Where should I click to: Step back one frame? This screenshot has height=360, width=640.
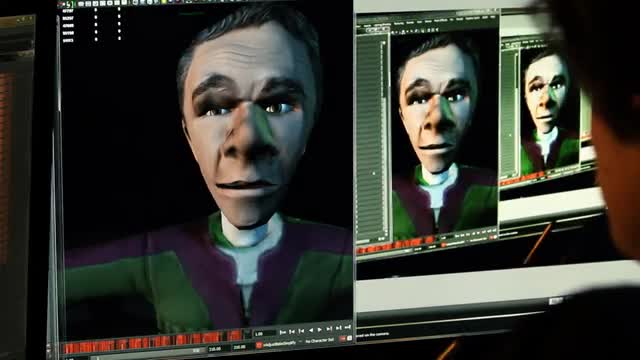pos(291,332)
